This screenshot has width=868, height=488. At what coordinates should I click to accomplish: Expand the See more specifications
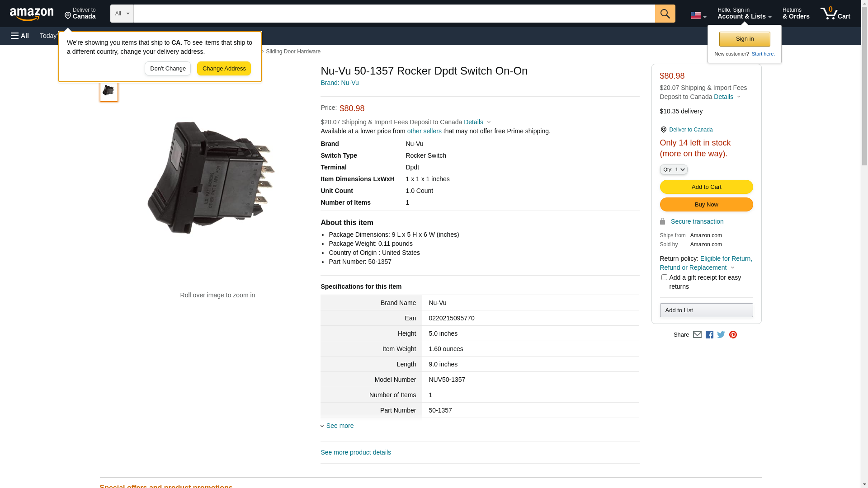(340, 426)
